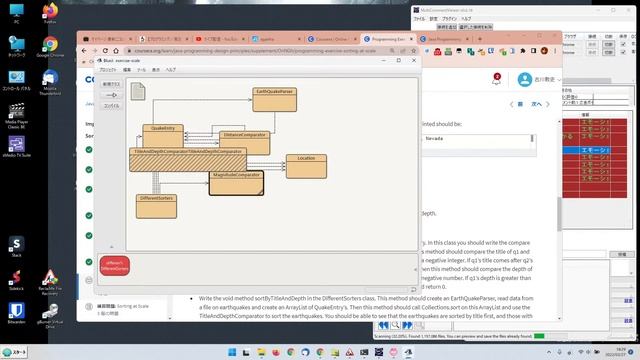This screenshot has width=640, height=360.
Task: Open the Tools menu in BlueJ
Action: tap(141, 70)
